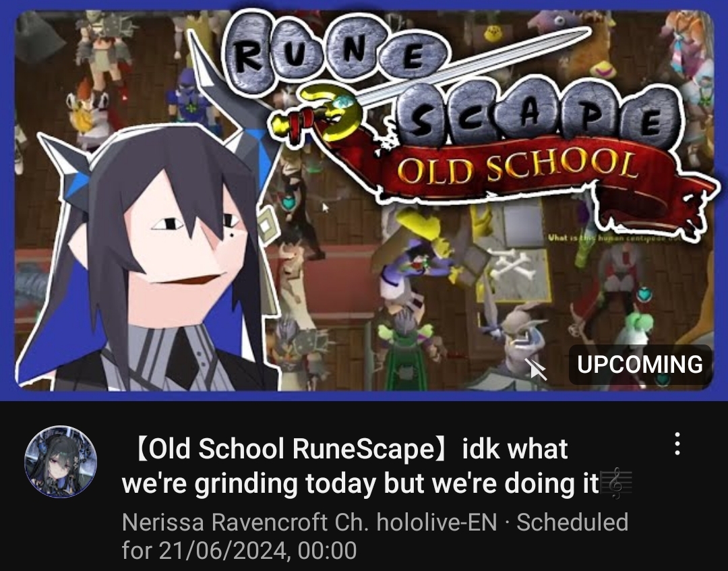Screen dimensions: 728x571
Task: Click the crossed-out cursor icon near UPCOMING
Action: coord(535,369)
